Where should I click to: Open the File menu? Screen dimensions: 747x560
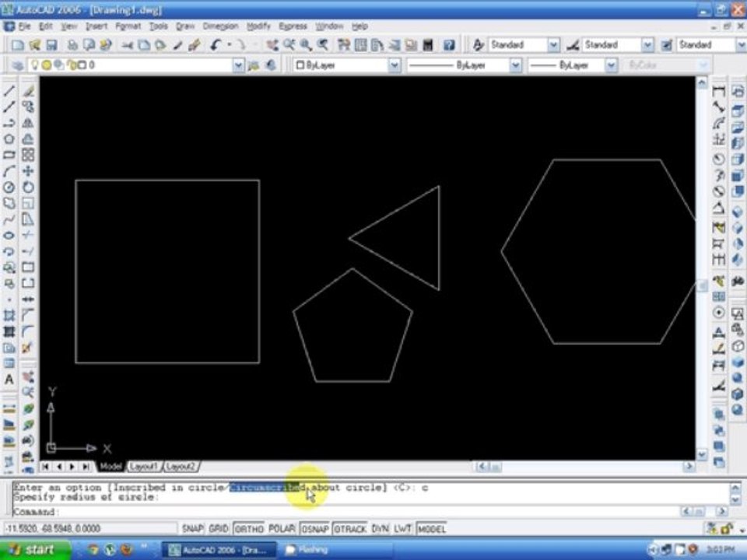pos(24,26)
